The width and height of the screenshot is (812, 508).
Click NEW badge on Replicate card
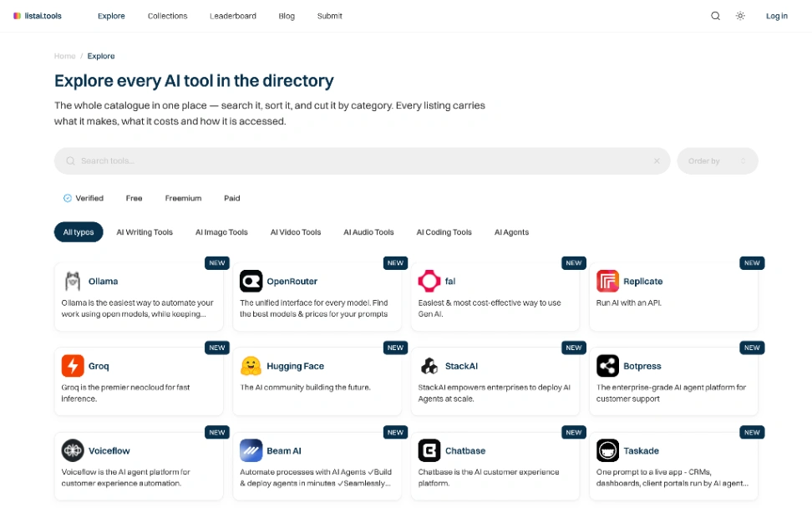click(752, 263)
